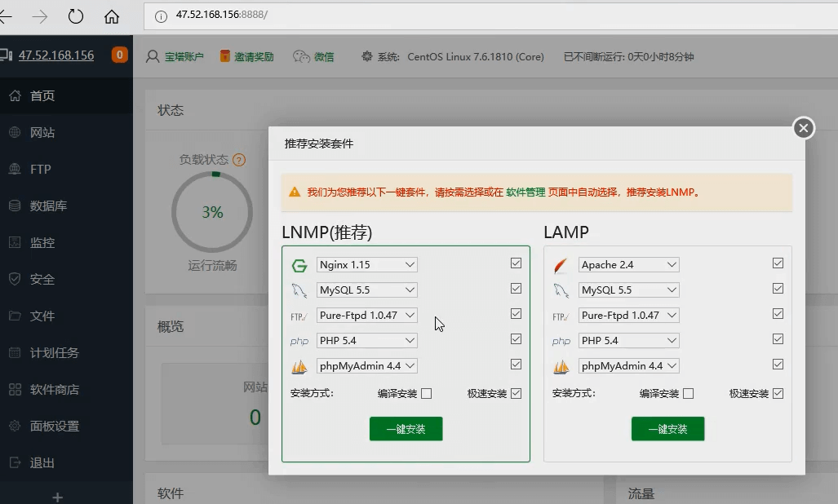Click the php logo icon in LNMP
The height and width of the screenshot is (504, 838).
(299, 341)
